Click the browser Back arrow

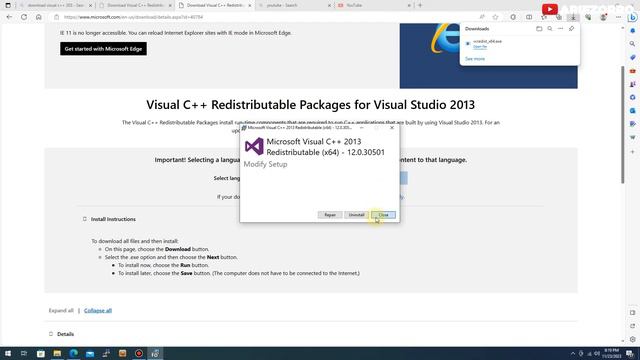click(9, 17)
